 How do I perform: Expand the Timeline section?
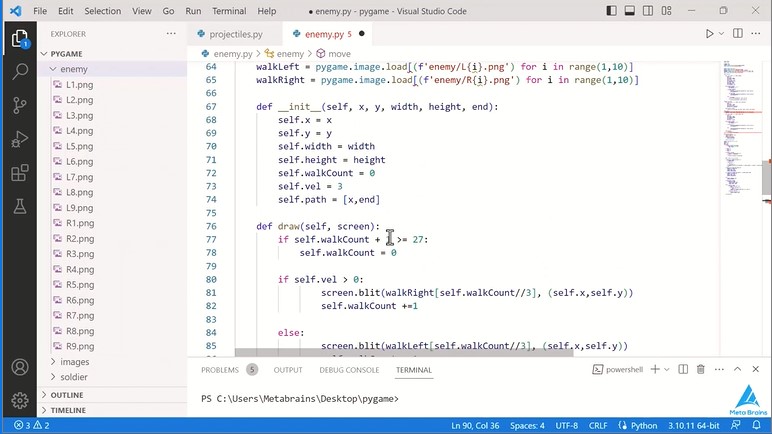(112, 410)
